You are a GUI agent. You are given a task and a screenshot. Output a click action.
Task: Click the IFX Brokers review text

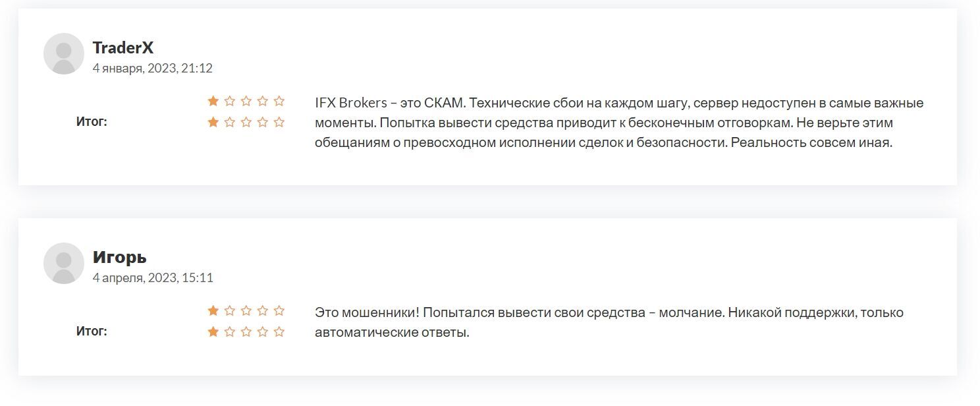[619, 123]
